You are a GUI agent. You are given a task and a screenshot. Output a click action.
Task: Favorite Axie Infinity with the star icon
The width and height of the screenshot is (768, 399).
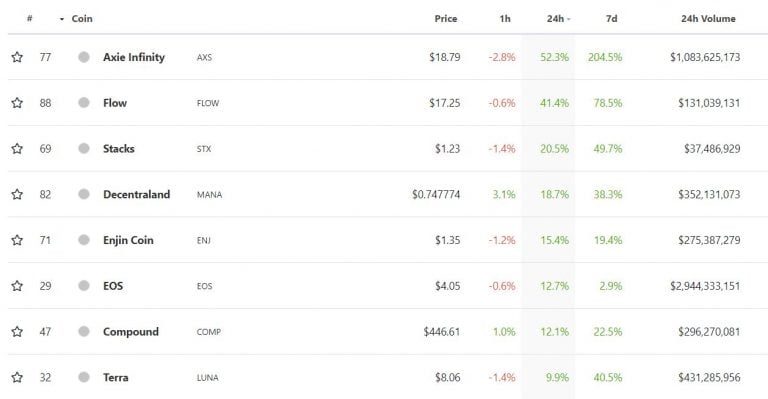point(17,57)
